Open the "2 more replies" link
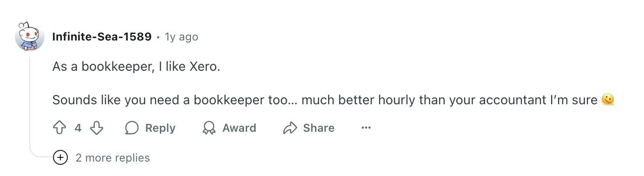Viewport: 644px width, 176px height. 112,158
